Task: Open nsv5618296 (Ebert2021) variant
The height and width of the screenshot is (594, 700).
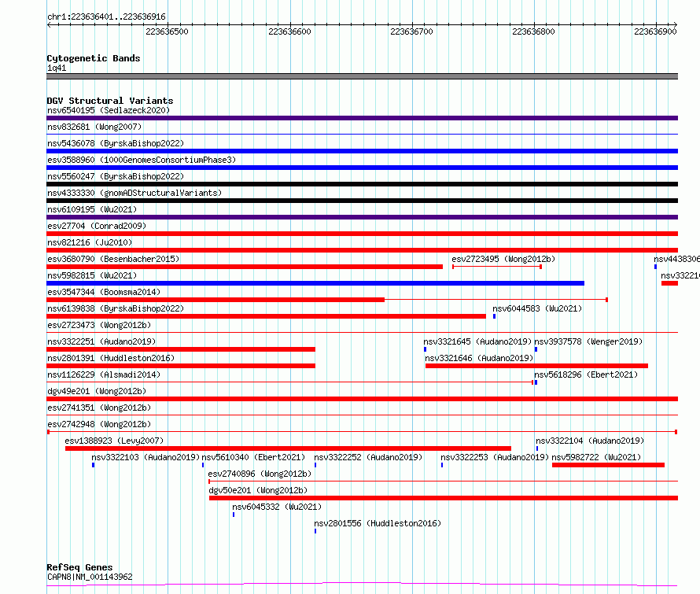Action: coord(586,374)
